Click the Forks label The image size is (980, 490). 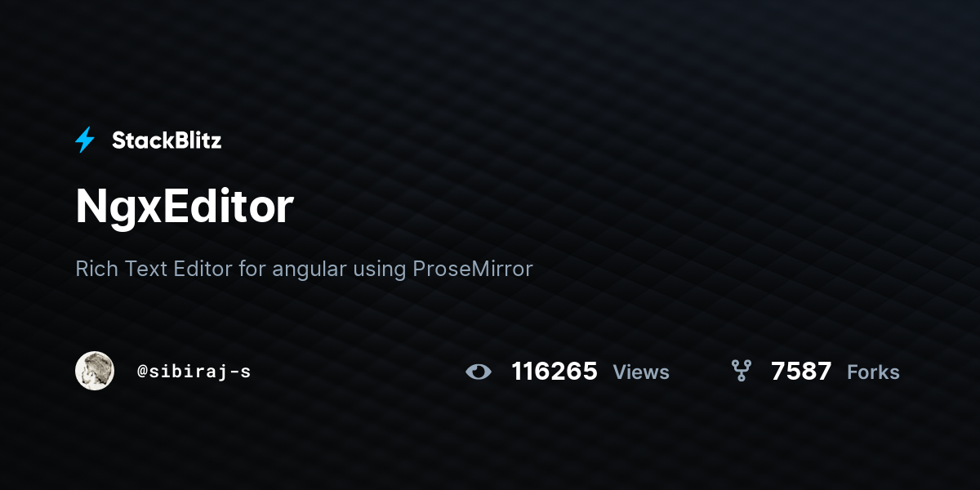[x=873, y=372]
